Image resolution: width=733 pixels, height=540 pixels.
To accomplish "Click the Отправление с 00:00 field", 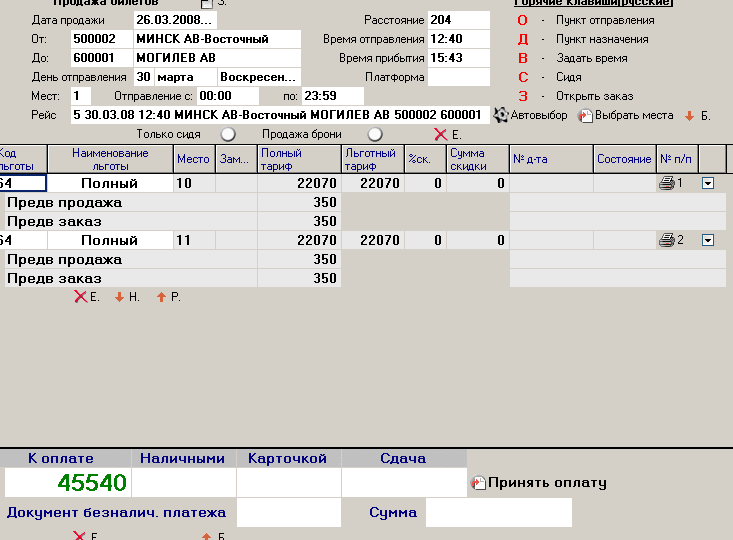I will pyautogui.click(x=228, y=96).
